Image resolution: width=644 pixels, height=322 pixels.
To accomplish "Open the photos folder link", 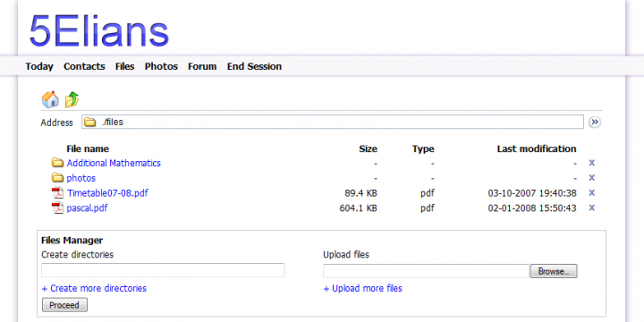I will coord(80,178).
